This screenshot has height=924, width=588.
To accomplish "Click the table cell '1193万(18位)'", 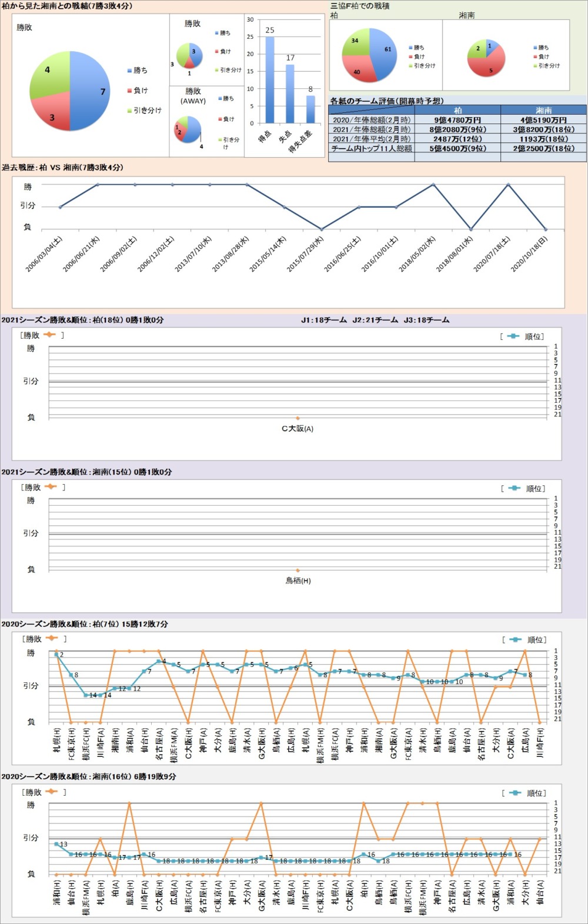I will (x=543, y=139).
